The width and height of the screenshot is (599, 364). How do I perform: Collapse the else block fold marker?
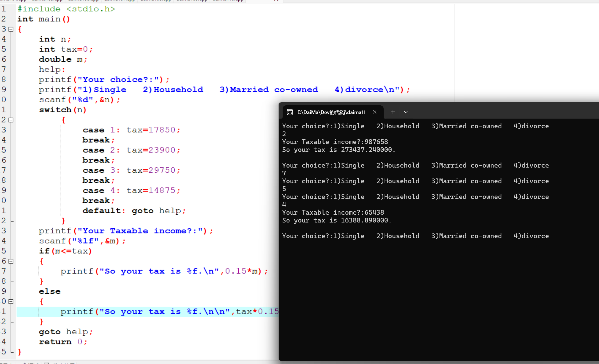tap(11, 302)
